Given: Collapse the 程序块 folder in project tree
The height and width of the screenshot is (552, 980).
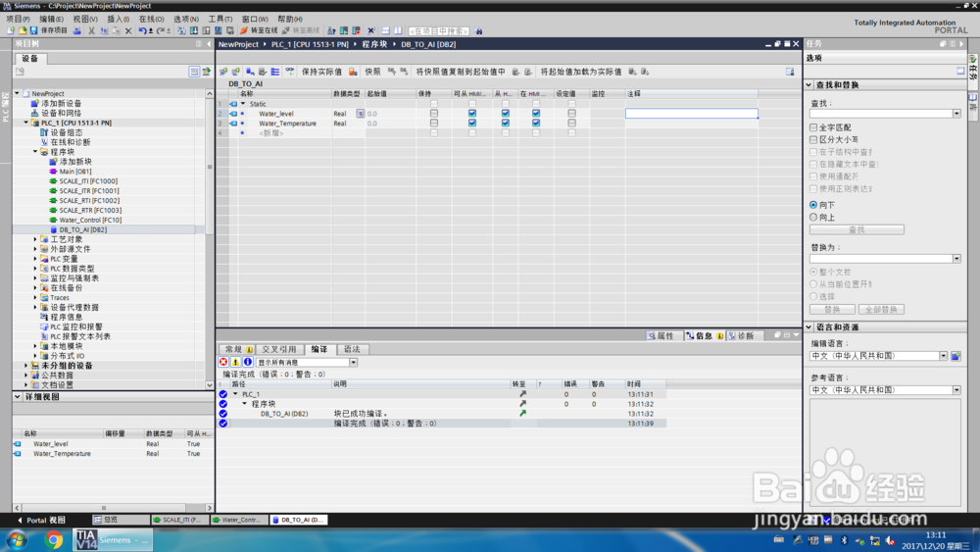Looking at the screenshot, I should point(35,152).
